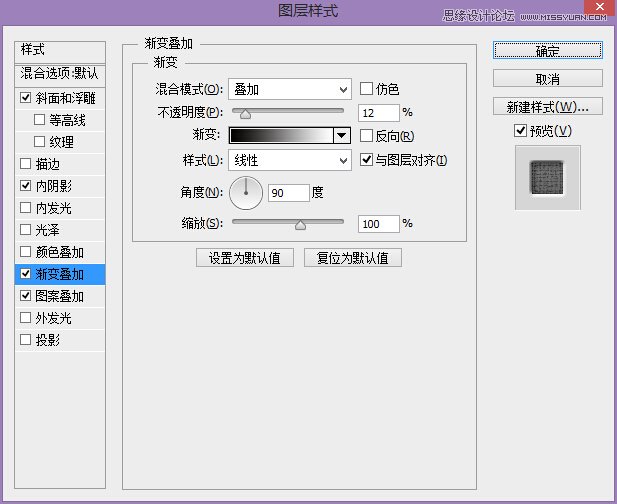
Task: Open the 混合模式 dropdown showing 叠加
Action: pos(290,89)
